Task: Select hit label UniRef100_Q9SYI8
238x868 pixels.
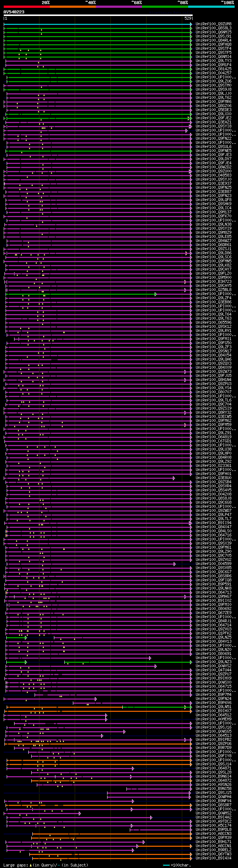Action: click(x=213, y=126)
